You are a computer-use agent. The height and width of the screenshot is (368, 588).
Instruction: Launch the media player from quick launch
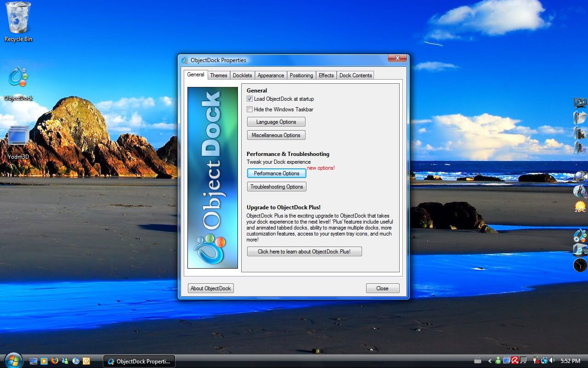(x=44, y=361)
